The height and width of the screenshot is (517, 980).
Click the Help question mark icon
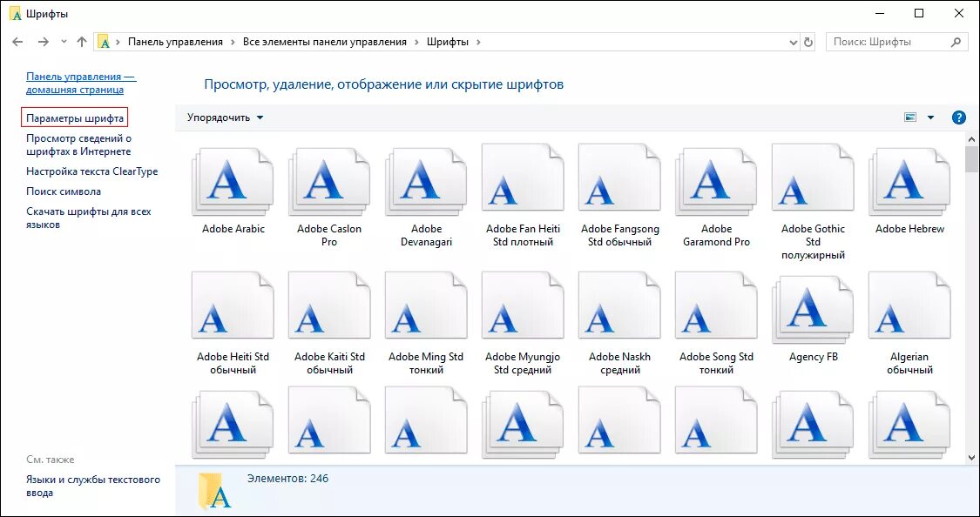coord(959,117)
